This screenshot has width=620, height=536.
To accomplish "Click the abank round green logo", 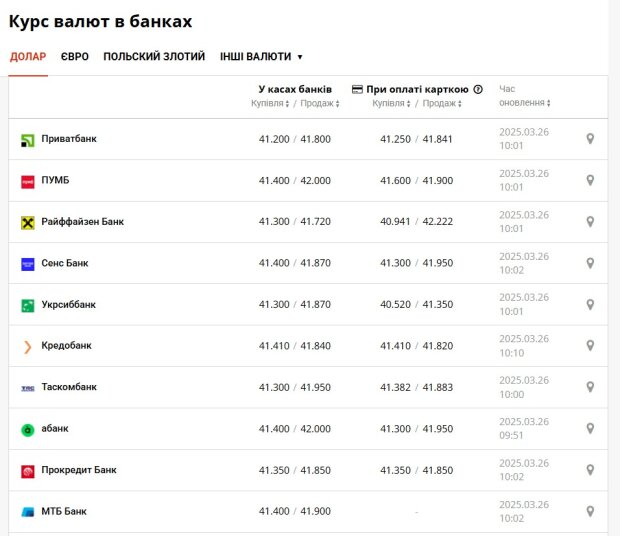I will pyautogui.click(x=28, y=429).
